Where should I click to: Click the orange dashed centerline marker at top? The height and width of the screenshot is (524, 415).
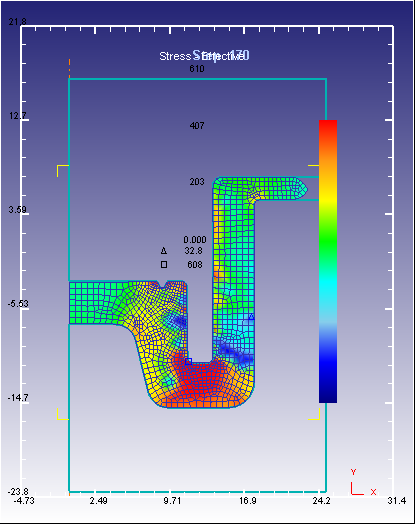coord(69,68)
